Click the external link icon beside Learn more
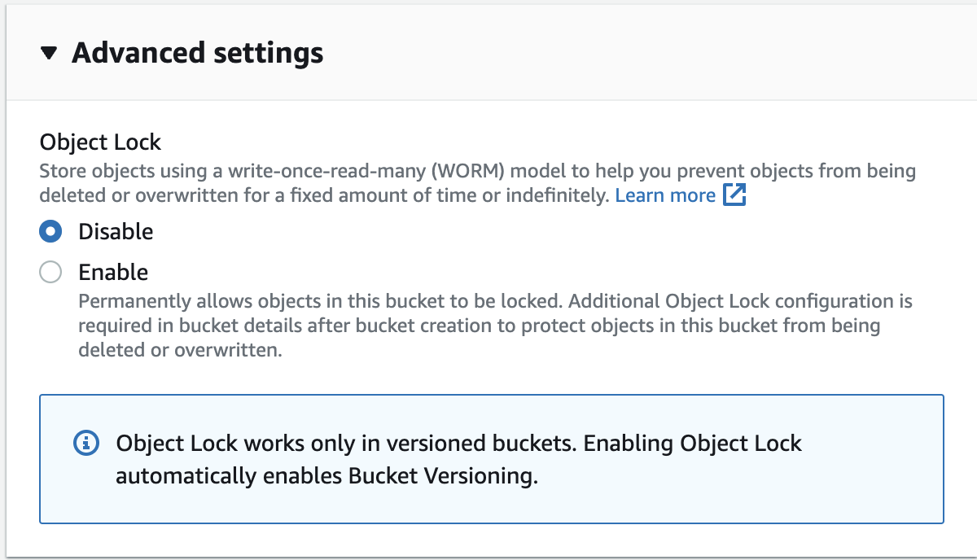Screen dimensions: 977x560 click(735, 195)
